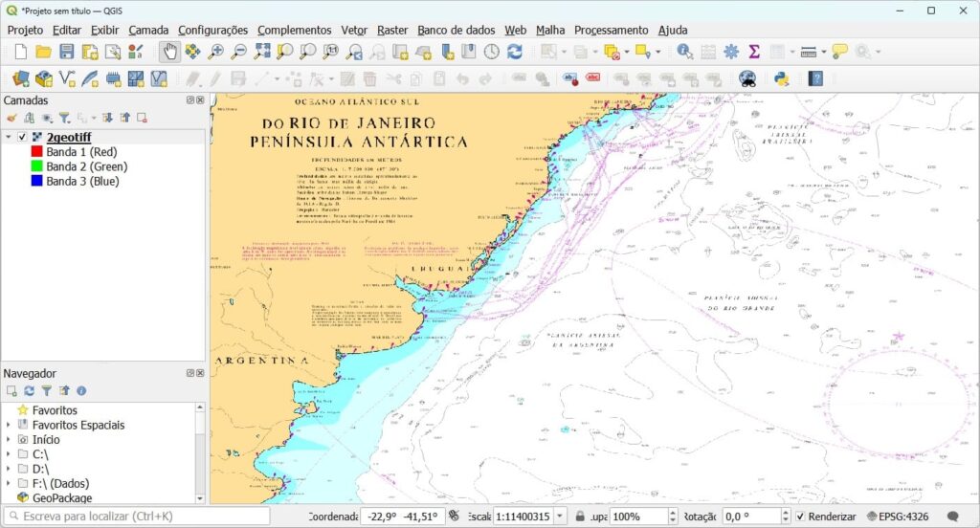
Task: Click Collapse All icon in Camadas panel
Action: (x=125, y=118)
